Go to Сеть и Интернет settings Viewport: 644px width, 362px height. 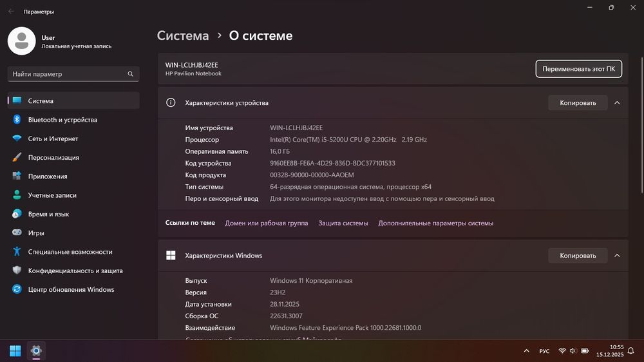click(73, 138)
